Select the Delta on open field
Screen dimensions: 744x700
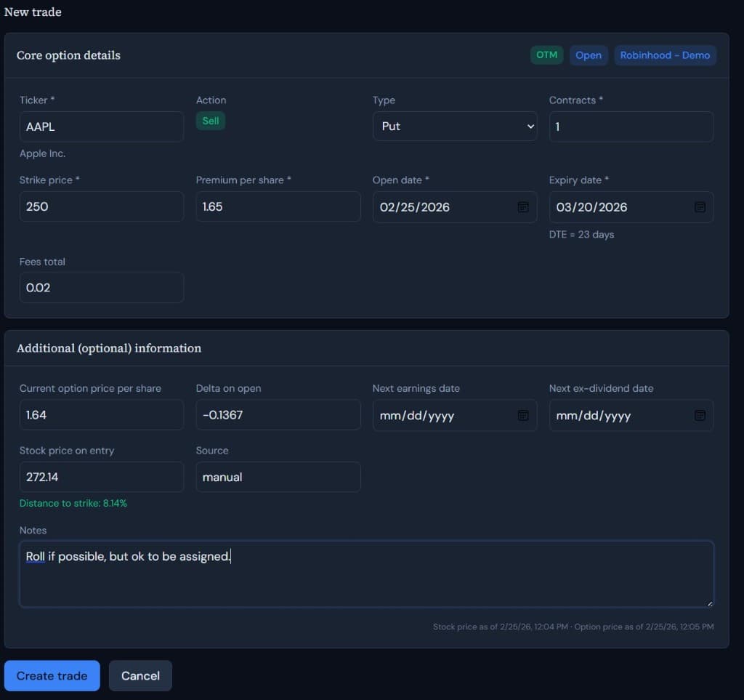coord(278,415)
